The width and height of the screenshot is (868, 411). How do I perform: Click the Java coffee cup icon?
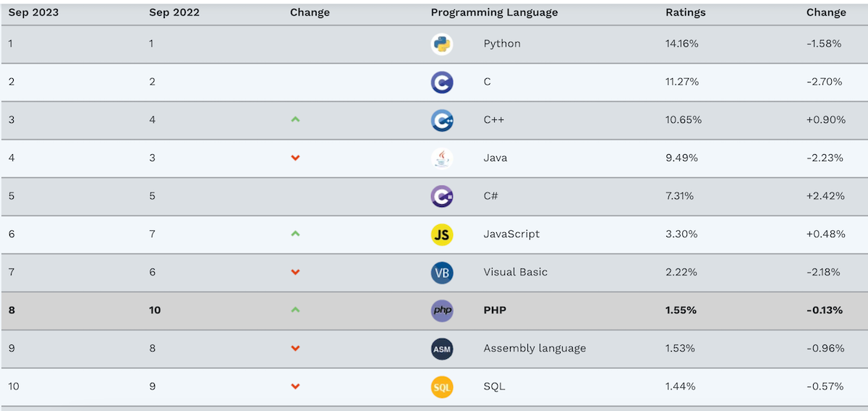point(441,158)
